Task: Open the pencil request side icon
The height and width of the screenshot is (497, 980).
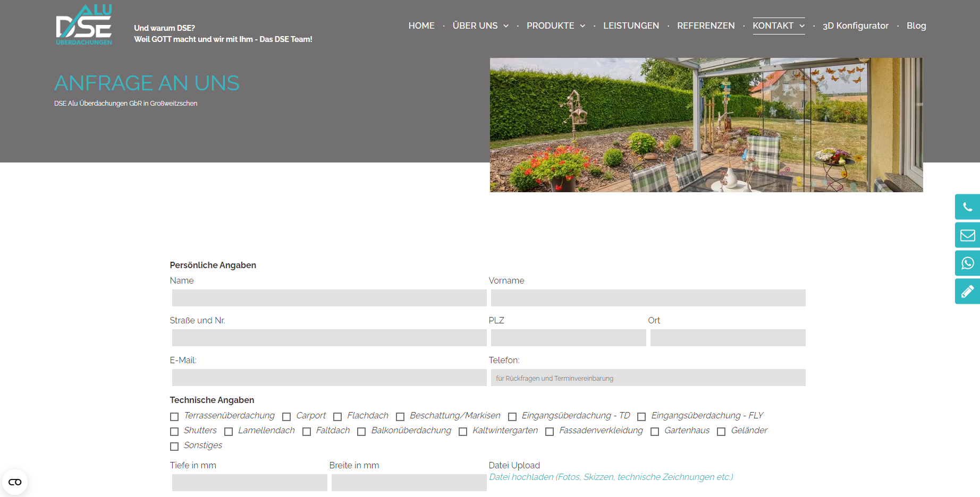Action: click(967, 292)
